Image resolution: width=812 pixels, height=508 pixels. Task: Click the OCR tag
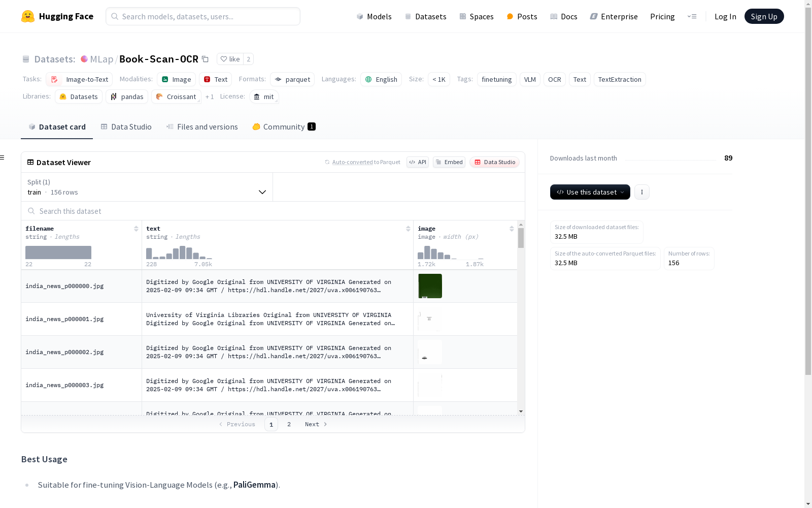pos(555,79)
